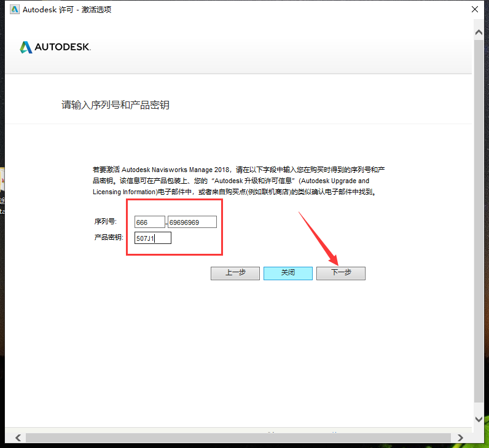Click the 产品密钥: label

(x=109, y=237)
